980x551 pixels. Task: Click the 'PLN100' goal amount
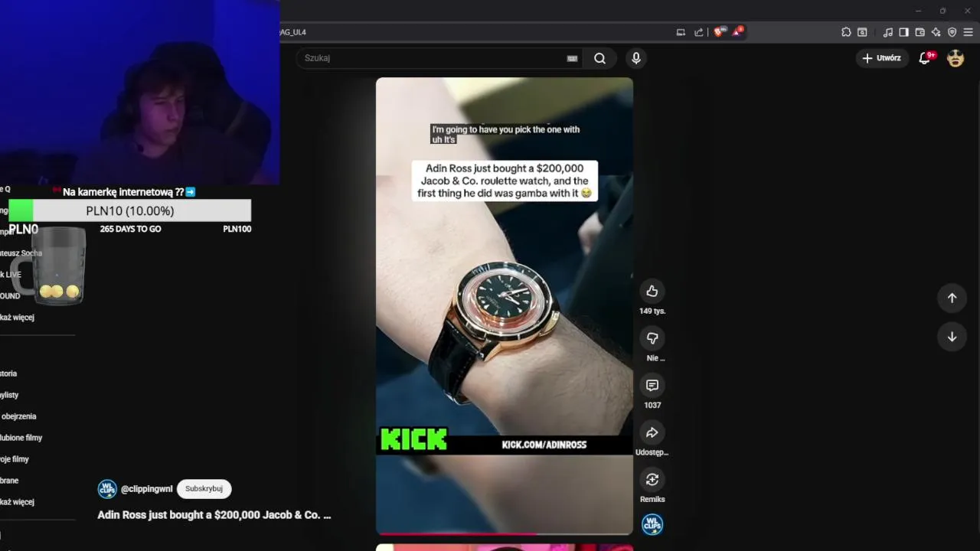237,229
